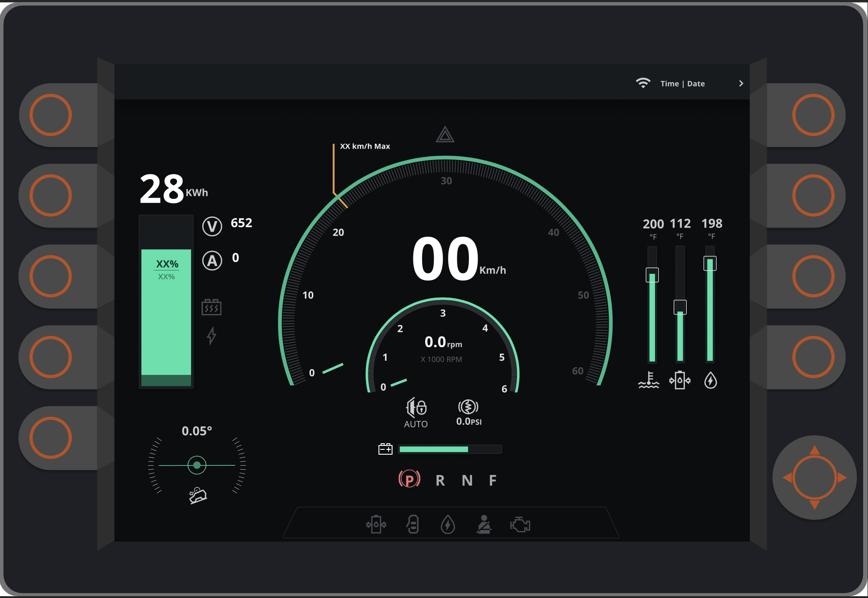Select Neutral gear N
The image size is (868, 598).
pos(467,480)
